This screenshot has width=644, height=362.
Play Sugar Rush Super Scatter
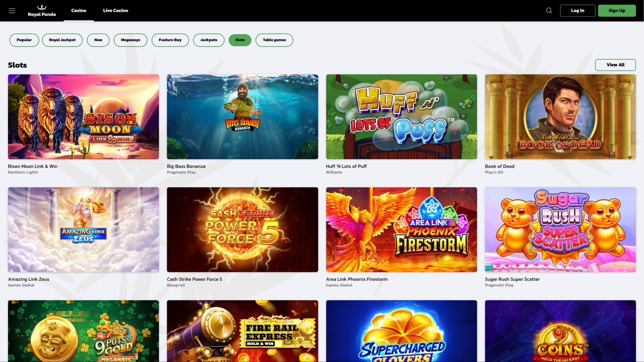560,229
